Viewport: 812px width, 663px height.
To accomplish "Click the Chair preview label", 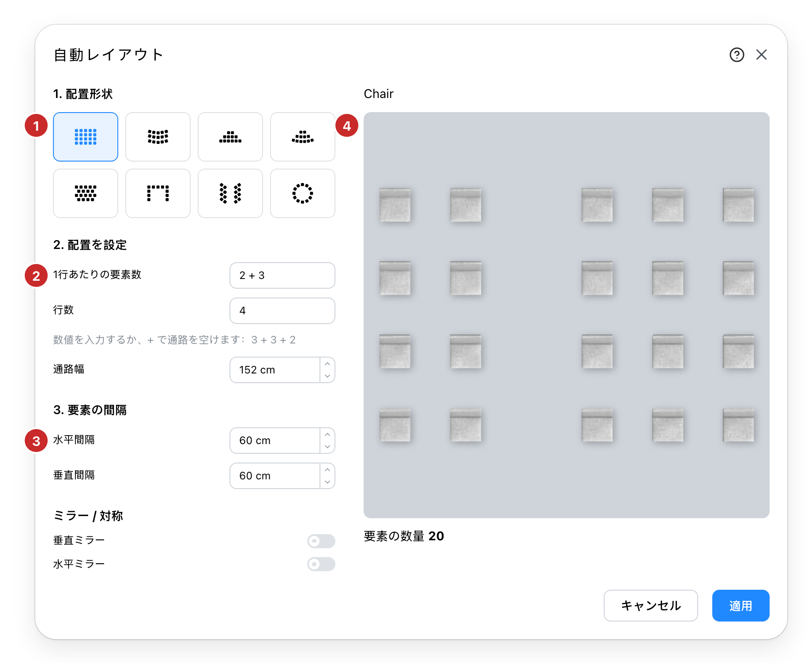I will tap(379, 94).
